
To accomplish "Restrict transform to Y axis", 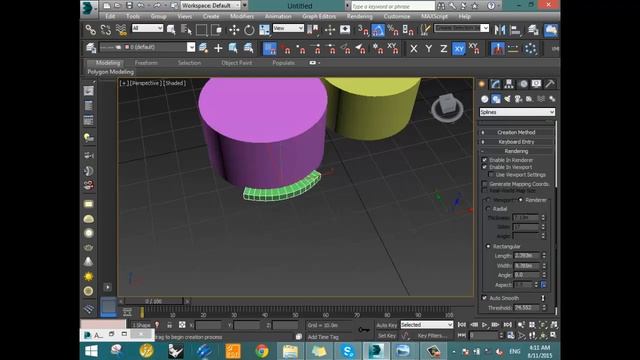I will pyautogui.click(x=429, y=49).
